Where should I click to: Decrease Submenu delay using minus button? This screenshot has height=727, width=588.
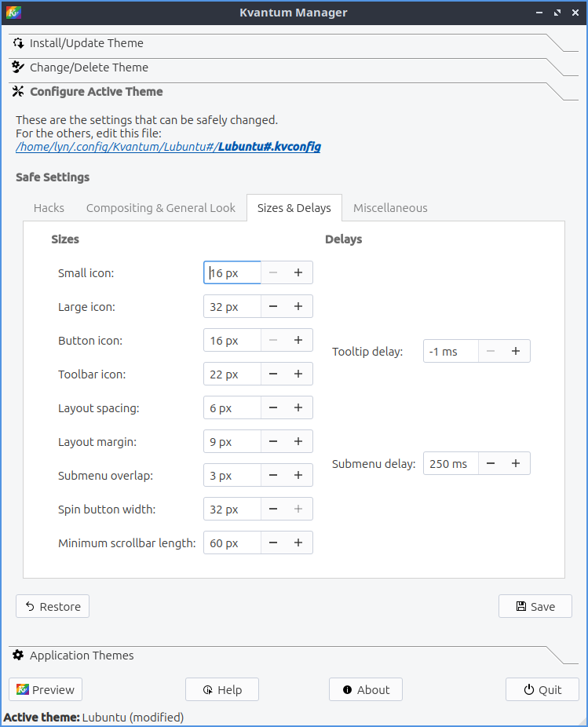[491, 463]
